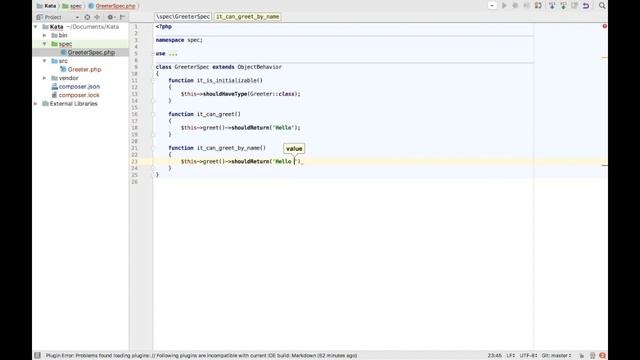This screenshot has height=360, width=640.
Task: Expand External Libraries node
Action: pyautogui.click(x=36, y=104)
